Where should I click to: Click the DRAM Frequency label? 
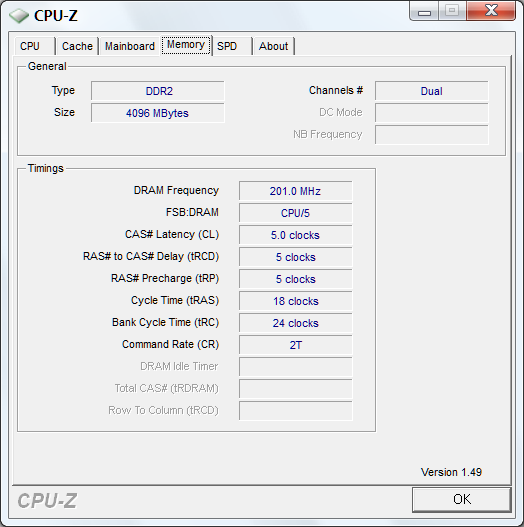click(x=176, y=191)
